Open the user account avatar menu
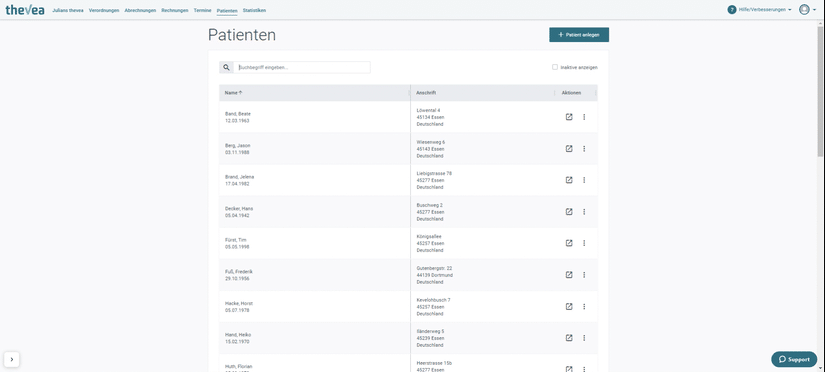Viewport: 825px width, 372px height. click(x=807, y=9)
